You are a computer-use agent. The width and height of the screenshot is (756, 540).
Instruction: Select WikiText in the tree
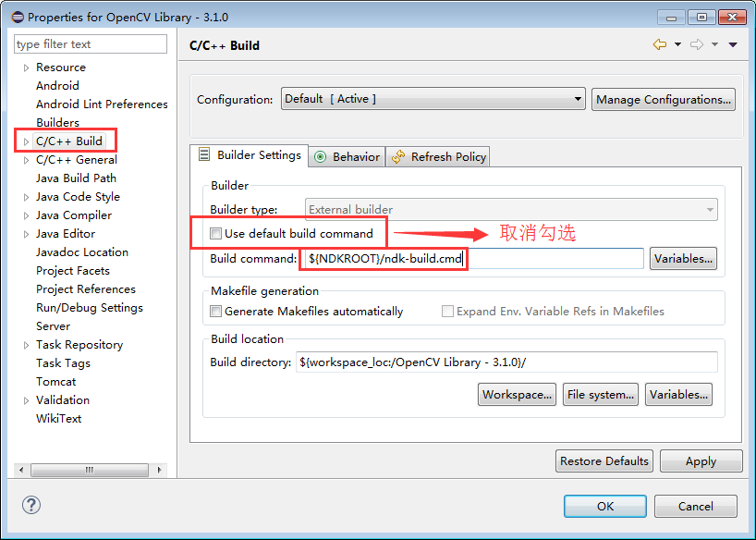[x=58, y=418]
